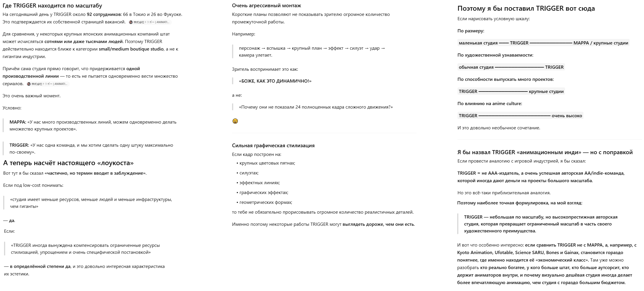
Task: Click the favicon in the citation after «сериалов»
Action: (29, 84)
